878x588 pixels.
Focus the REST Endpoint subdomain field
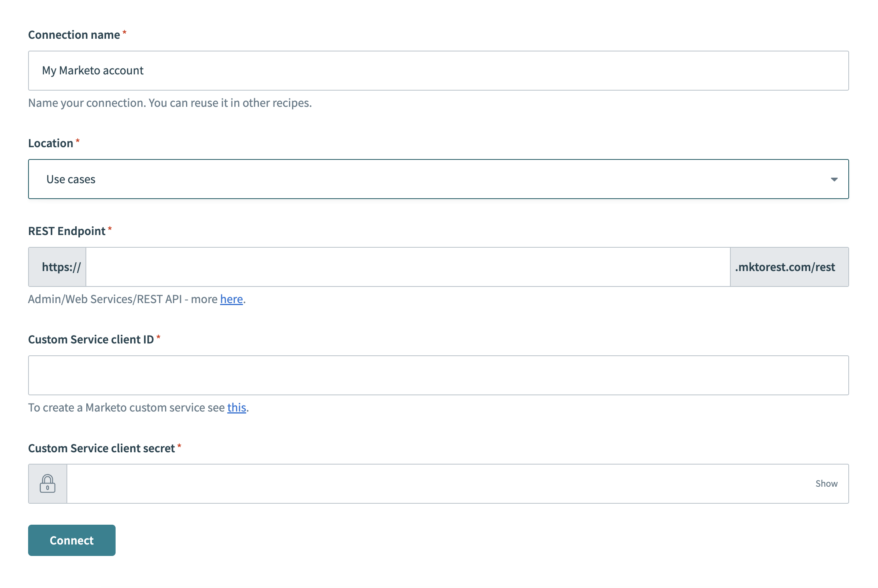click(x=408, y=267)
